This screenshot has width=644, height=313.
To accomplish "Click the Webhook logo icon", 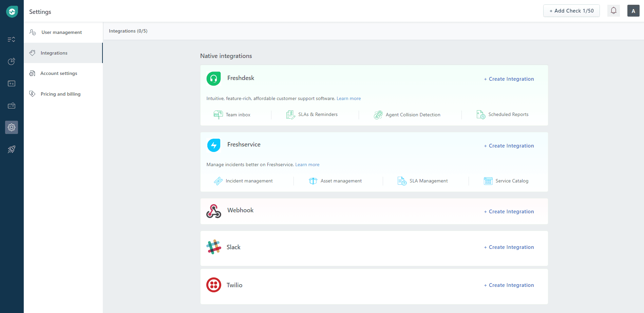I will (x=214, y=211).
